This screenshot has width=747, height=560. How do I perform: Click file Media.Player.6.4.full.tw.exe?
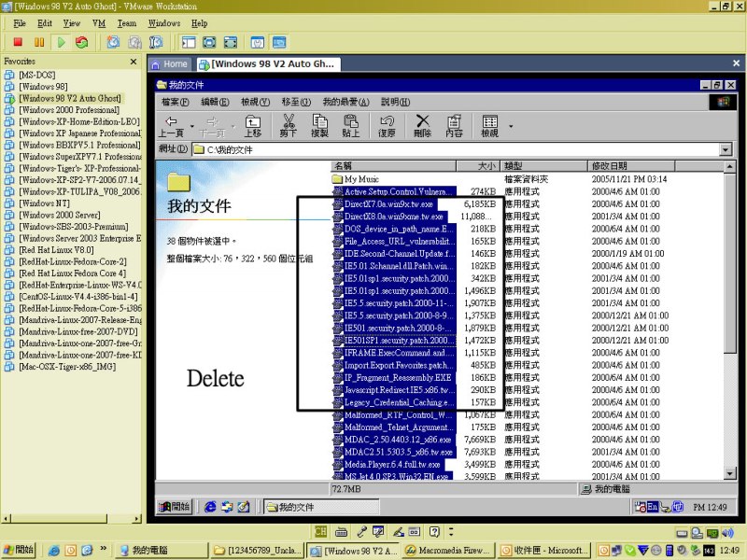pyautogui.click(x=391, y=464)
